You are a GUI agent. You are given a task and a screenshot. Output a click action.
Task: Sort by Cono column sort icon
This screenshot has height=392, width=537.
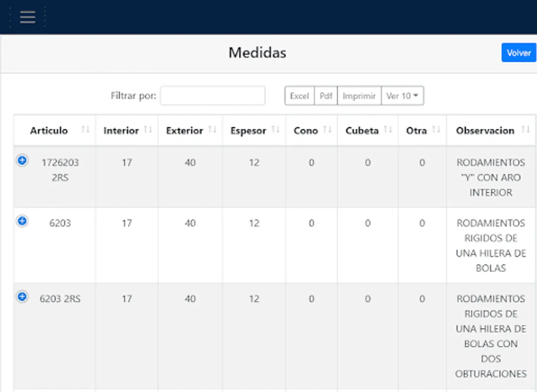click(327, 130)
